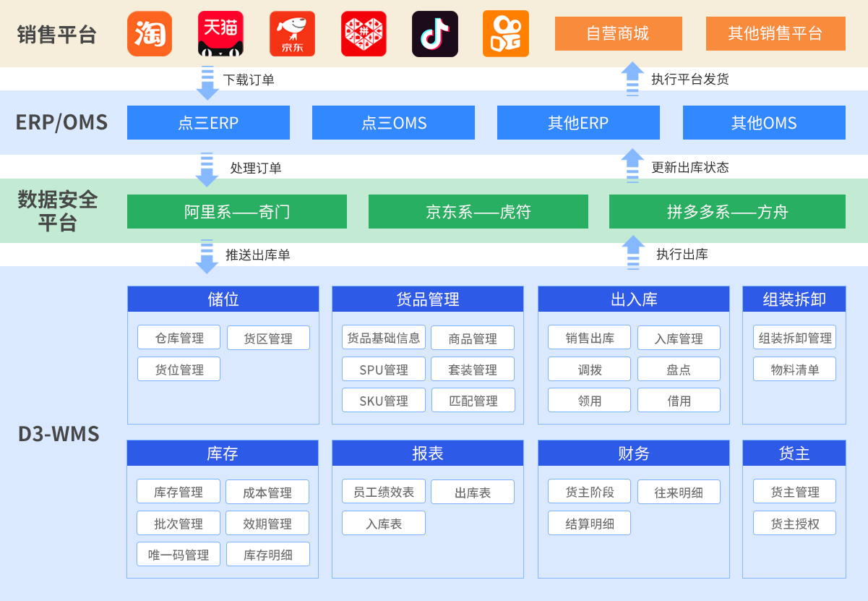Click the Kuaishou orange camera icon
The height and width of the screenshot is (601, 868).
tap(506, 34)
